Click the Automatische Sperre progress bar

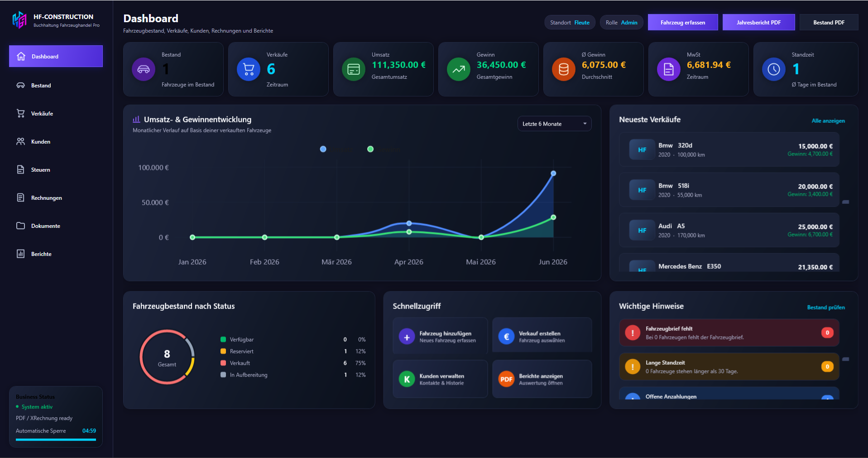pyautogui.click(x=56, y=439)
